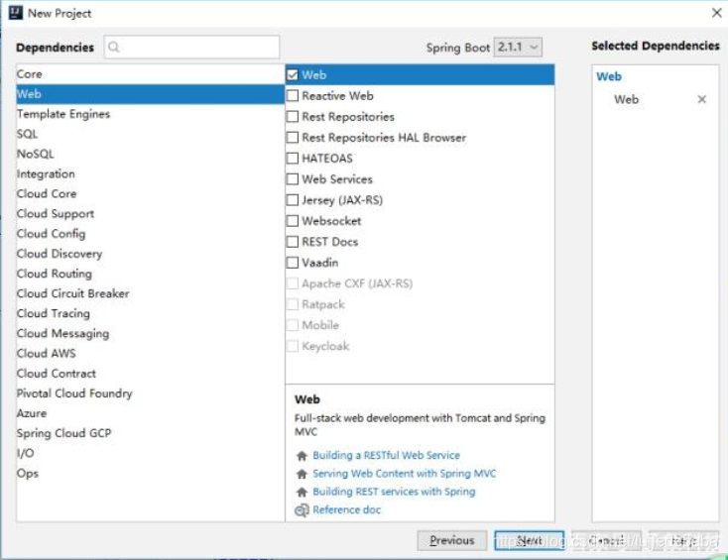
Task: Choose the NoSQL category
Action: 151,154
